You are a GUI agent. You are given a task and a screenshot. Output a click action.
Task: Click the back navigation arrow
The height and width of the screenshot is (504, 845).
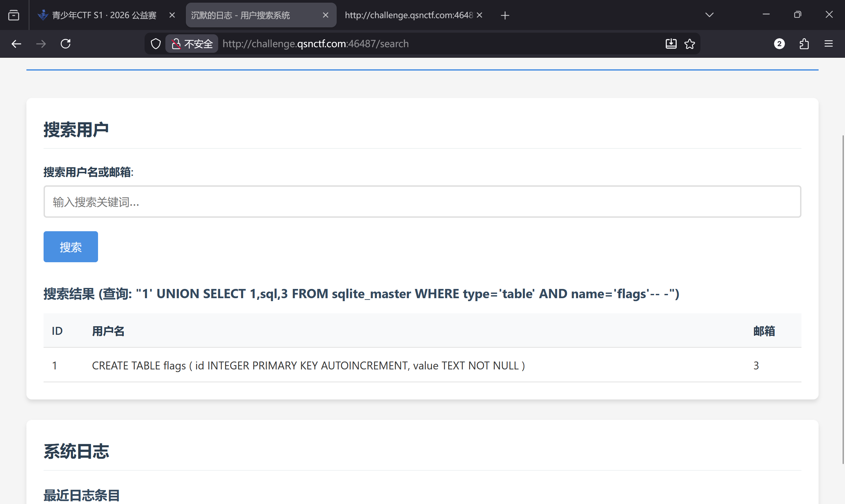pyautogui.click(x=16, y=44)
